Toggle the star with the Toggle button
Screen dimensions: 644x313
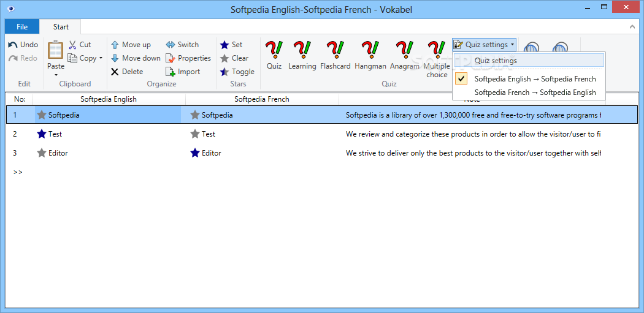[x=237, y=72]
